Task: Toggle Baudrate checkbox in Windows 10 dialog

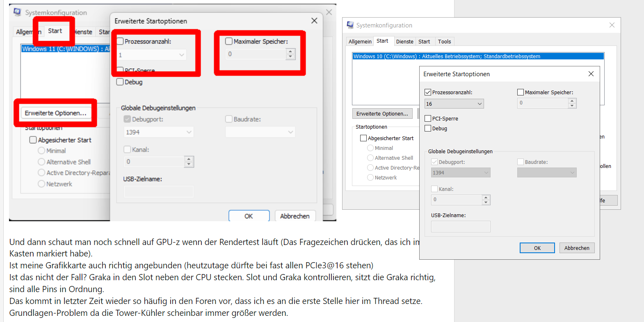Action: [x=521, y=162]
